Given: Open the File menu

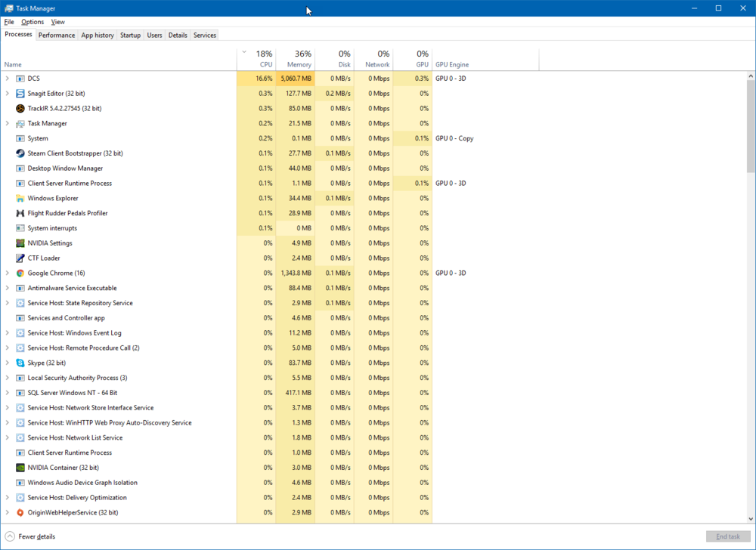Looking at the screenshot, I should 9,22.
